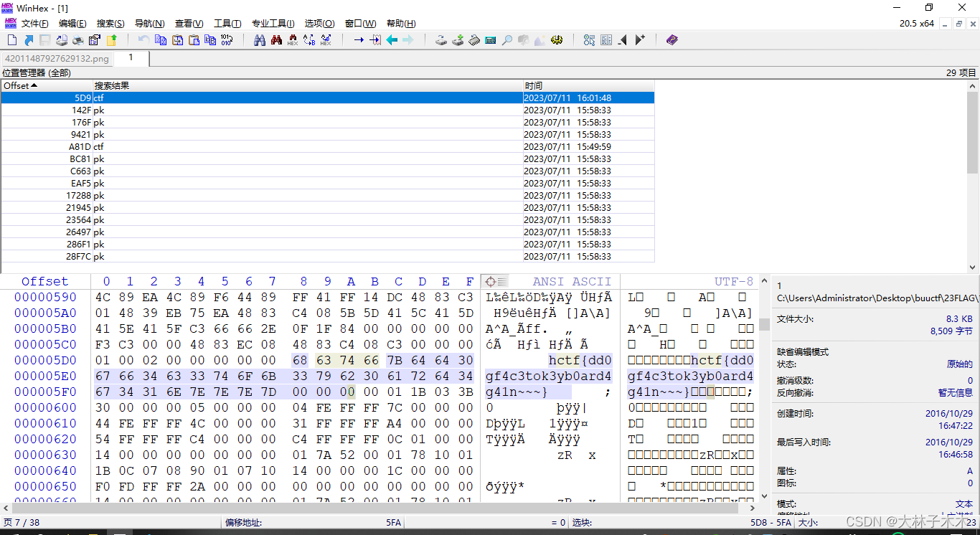Image resolution: width=980 pixels, height=535 pixels.
Task: Click the black left triangle toolbar icon
Action: 623,40
